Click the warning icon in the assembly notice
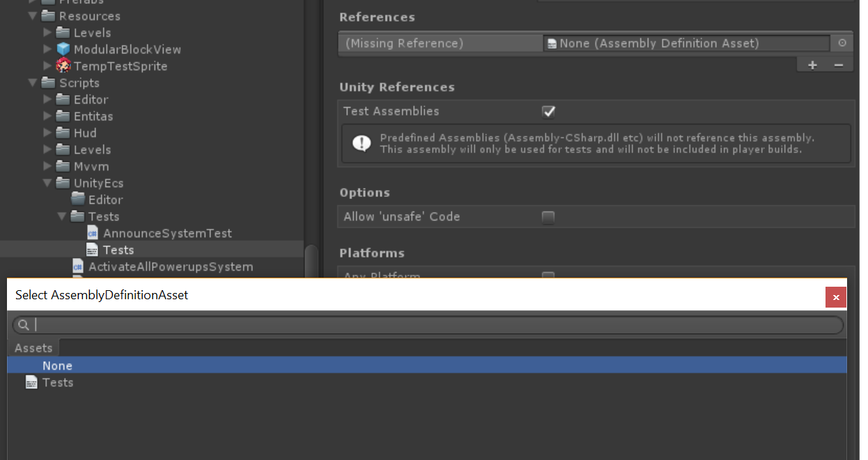This screenshot has height=460, width=868. pos(361,143)
